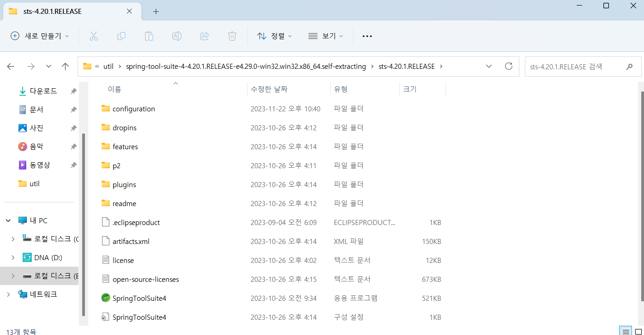Open 다운로드 in navigation pane

point(43,91)
